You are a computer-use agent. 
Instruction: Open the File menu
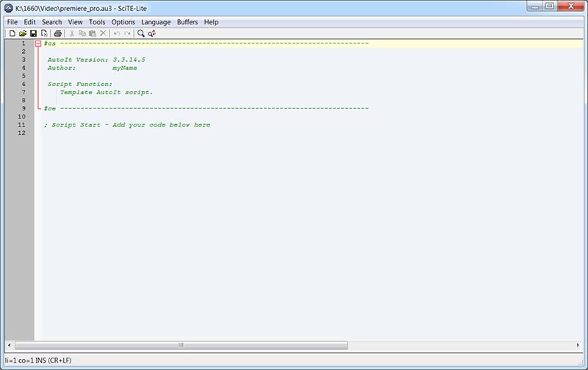12,22
